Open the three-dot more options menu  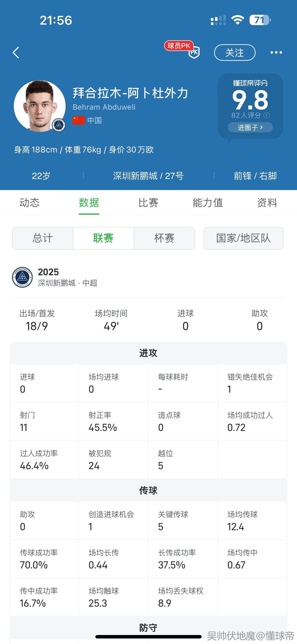276,53
